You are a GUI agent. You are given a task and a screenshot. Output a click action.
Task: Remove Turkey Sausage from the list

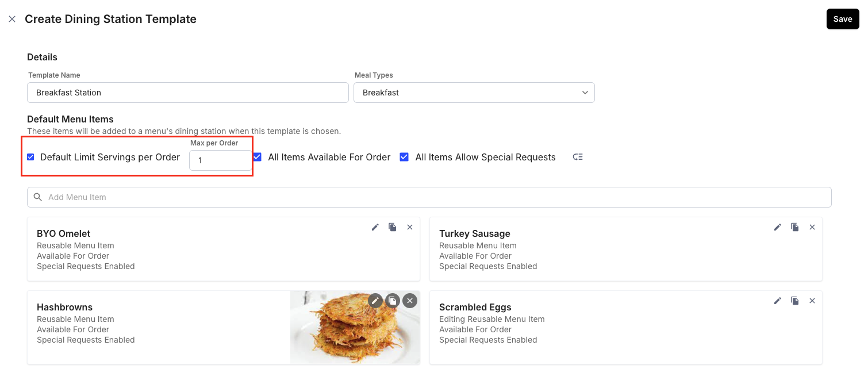812,227
